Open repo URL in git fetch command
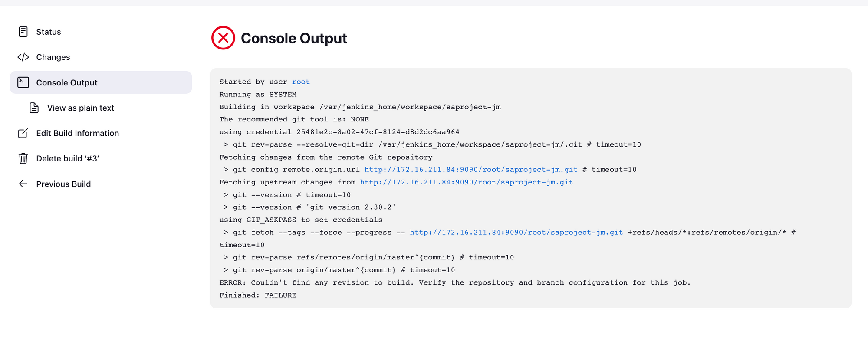This screenshot has width=868, height=351. 516,233
